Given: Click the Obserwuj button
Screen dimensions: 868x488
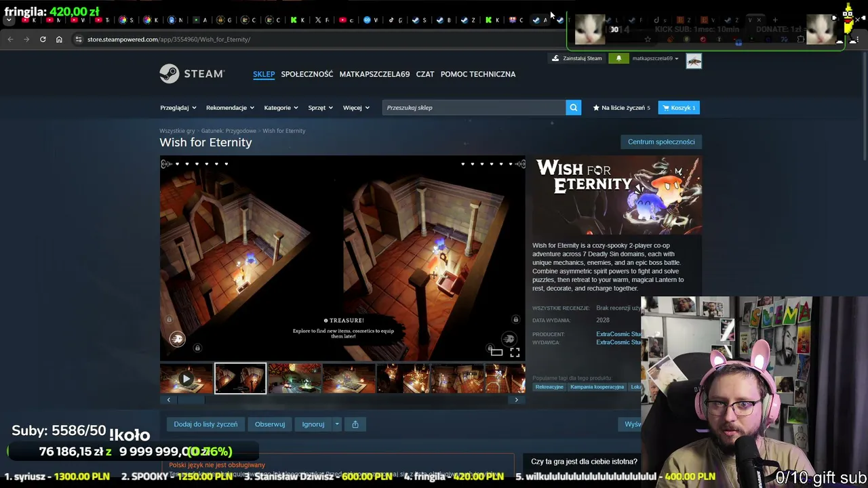Looking at the screenshot, I should [270, 424].
